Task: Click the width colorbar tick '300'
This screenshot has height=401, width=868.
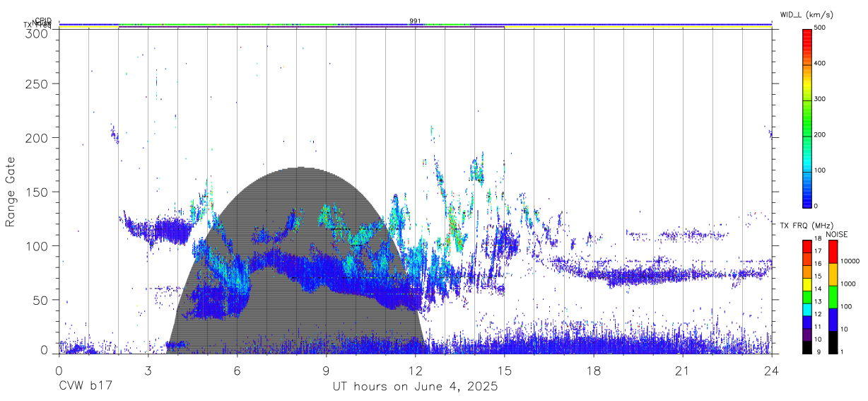Action: (820, 99)
